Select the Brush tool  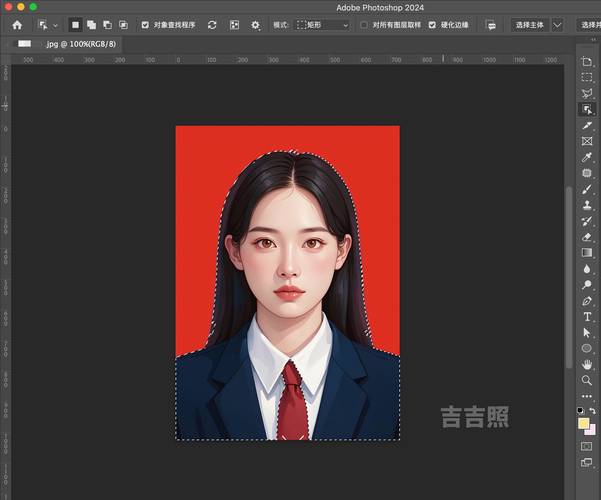click(x=586, y=189)
